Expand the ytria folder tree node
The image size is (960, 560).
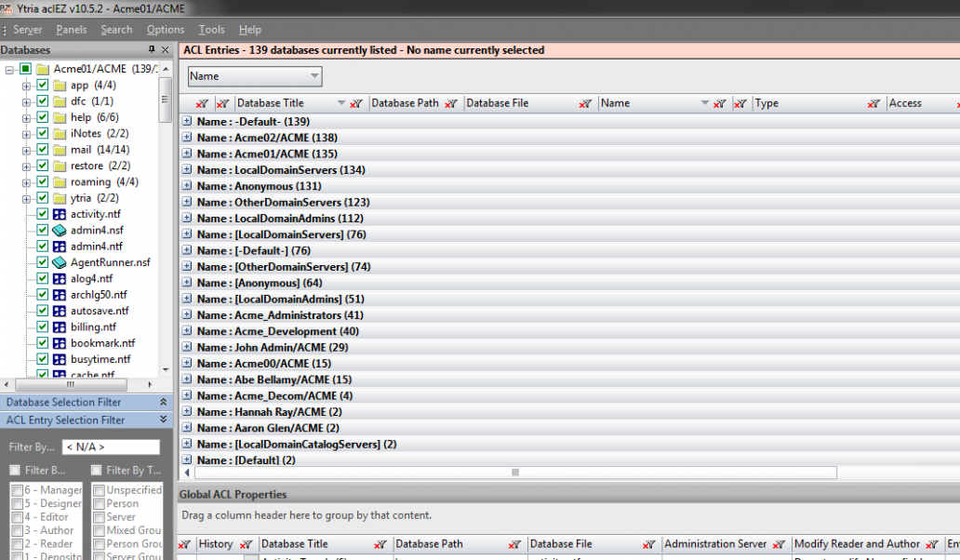(x=26, y=199)
